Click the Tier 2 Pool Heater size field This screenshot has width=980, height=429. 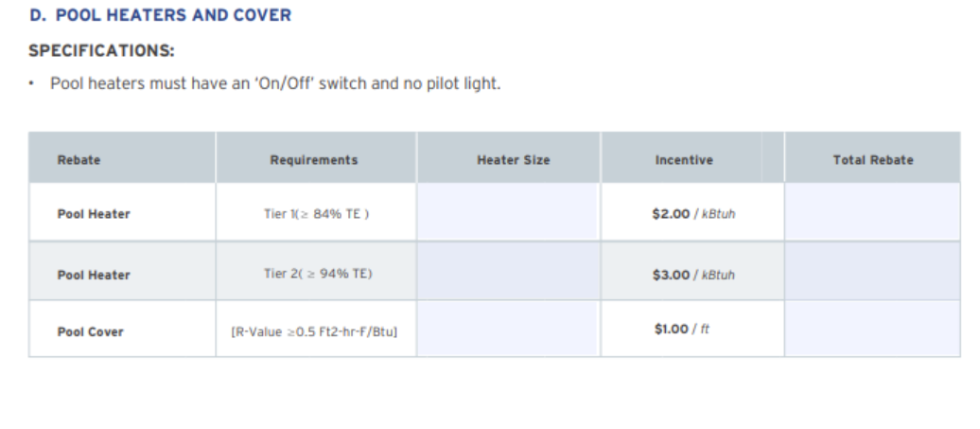pos(508,271)
